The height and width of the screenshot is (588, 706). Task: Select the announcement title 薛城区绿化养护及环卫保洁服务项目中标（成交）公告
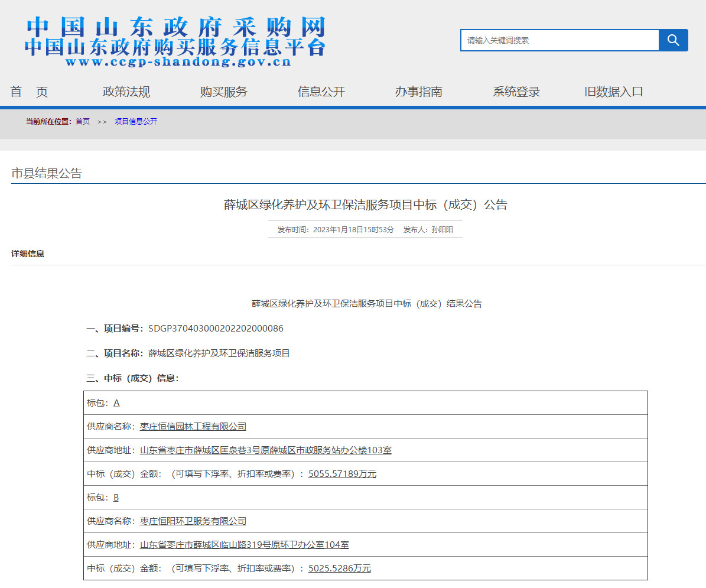[x=366, y=205]
